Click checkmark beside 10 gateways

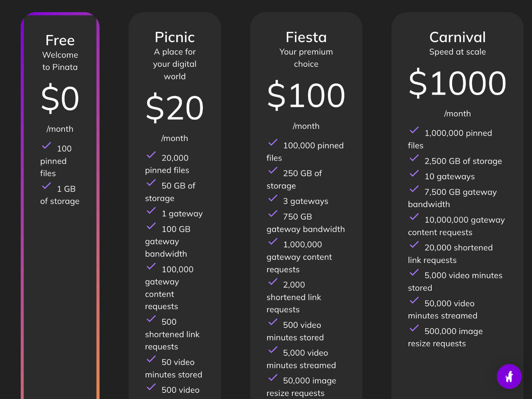click(414, 173)
